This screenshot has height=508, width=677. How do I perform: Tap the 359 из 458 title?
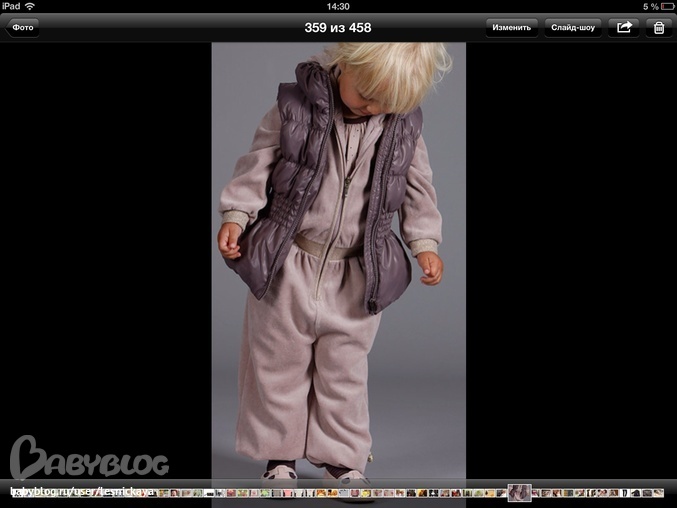click(338, 28)
